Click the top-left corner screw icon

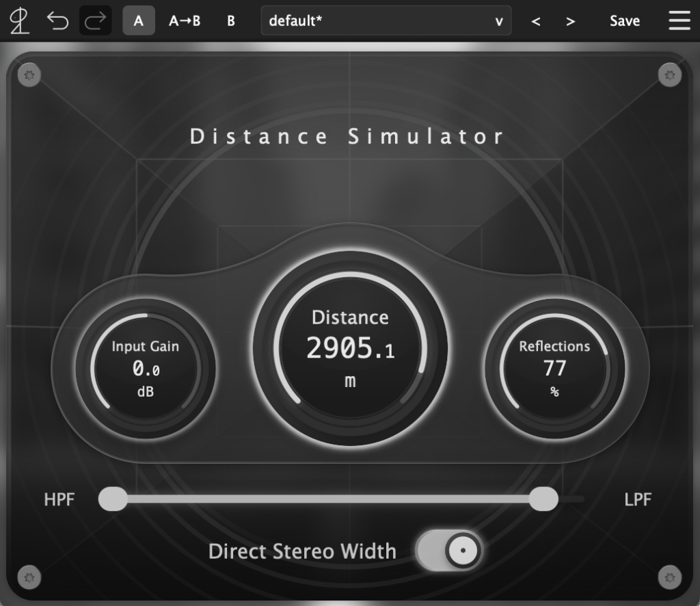[29, 75]
